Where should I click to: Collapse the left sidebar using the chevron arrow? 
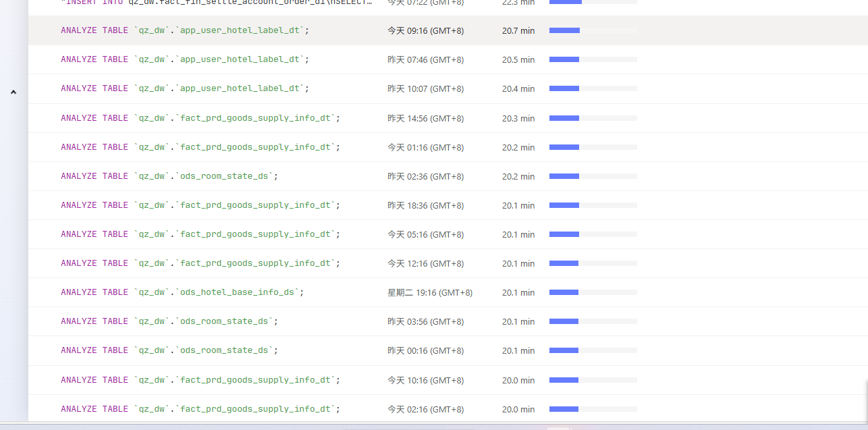[13, 92]
